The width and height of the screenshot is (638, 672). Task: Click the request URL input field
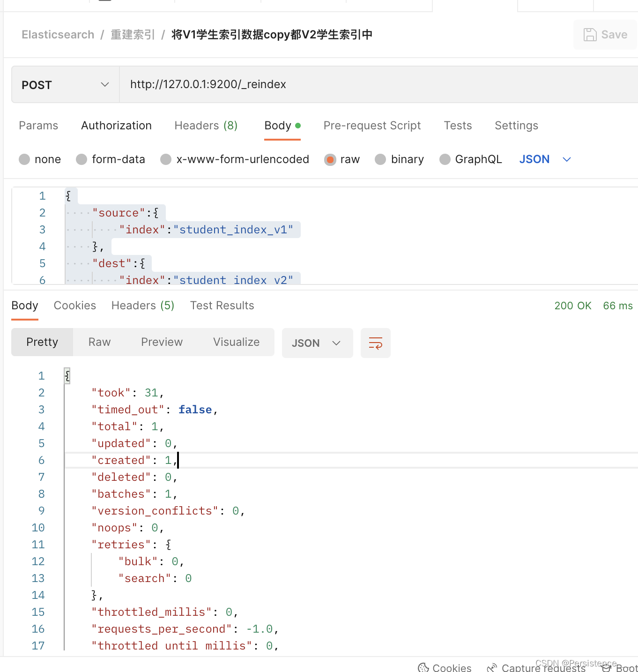[378, 84]
